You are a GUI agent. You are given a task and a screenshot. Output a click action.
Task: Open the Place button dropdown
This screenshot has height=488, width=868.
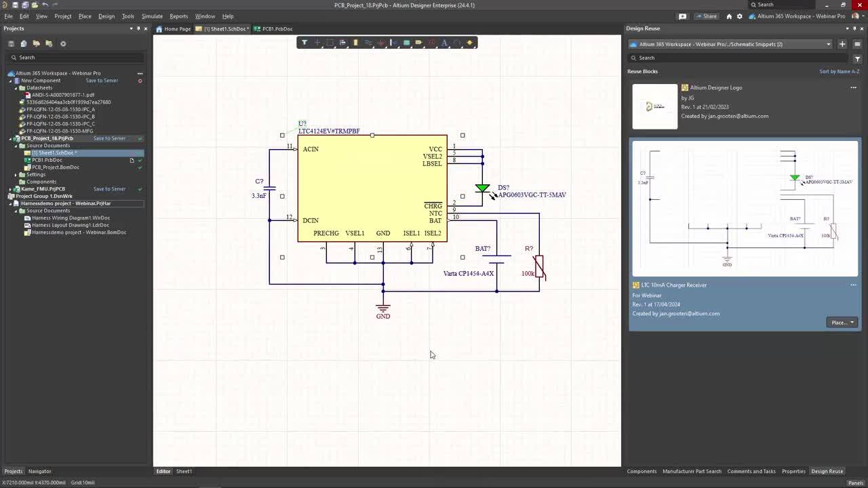point(852,323)
